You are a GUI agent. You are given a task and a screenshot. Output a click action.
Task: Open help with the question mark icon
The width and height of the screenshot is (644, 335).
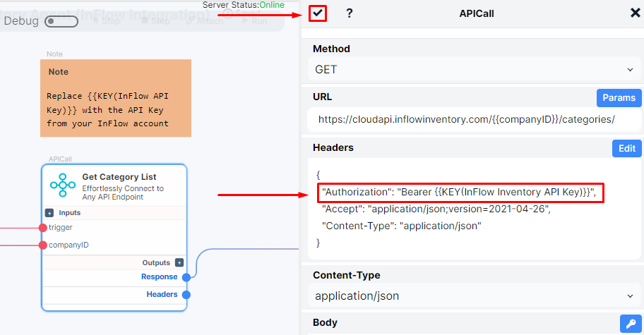[x=349, y=13]
